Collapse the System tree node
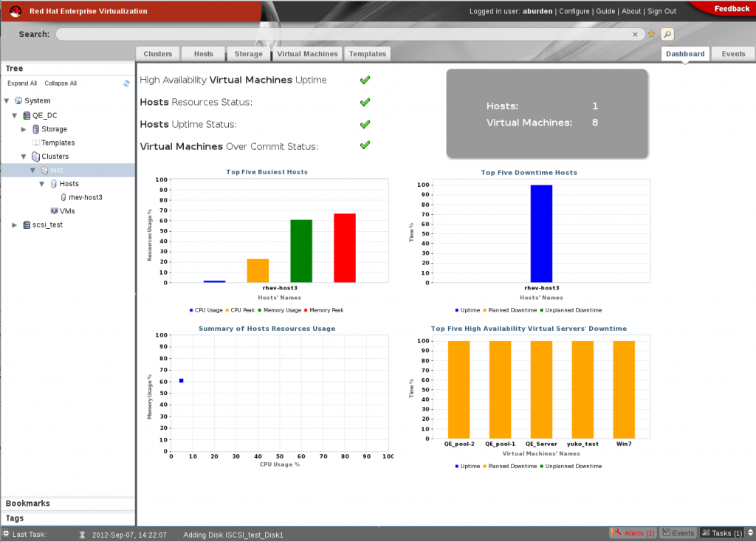 [7, 100]
